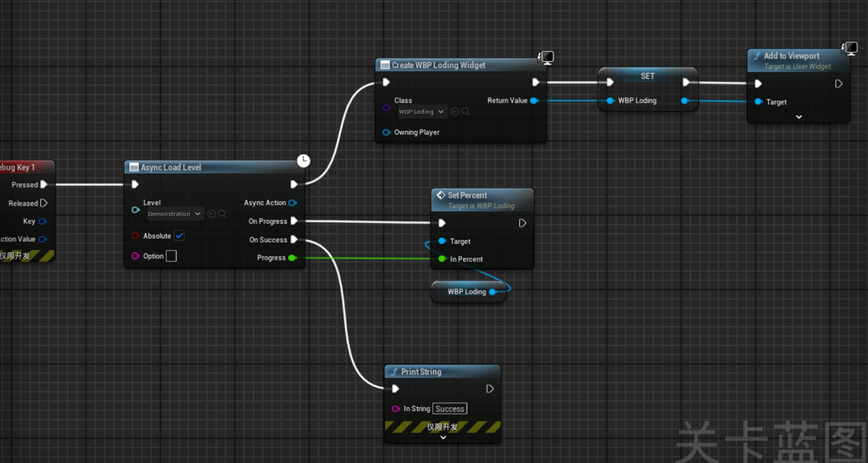Click the monitor icon on Add to Viewport node
868x463 pixels.
pos(850,48)
